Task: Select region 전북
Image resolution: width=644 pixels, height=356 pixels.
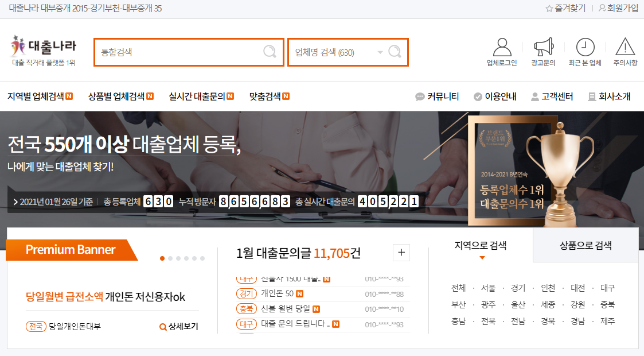Action: pyautogui.click(x=489, y=321)
